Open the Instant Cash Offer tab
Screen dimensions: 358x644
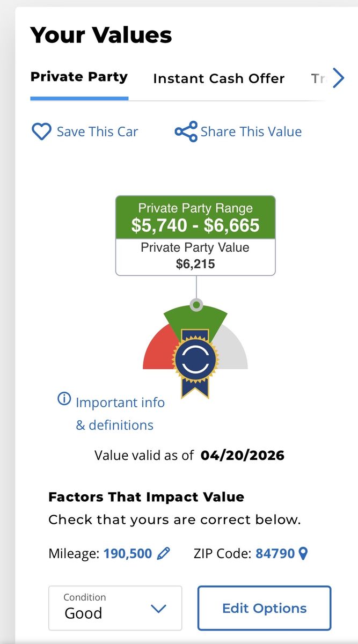(x=218, y=78)
